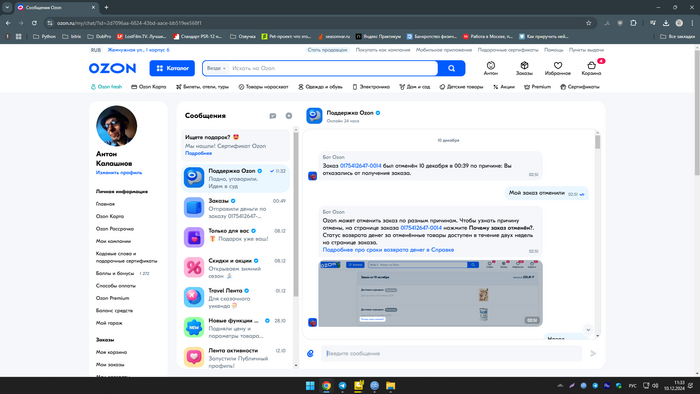Open the Только для вас chat
The width and height of the screenshot is (700, 394).
click(235, 237)
